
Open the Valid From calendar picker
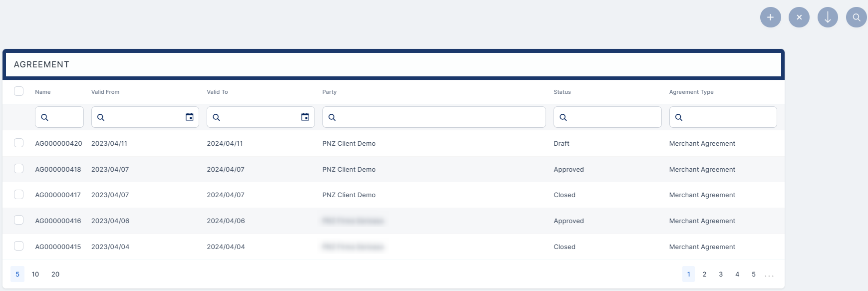tap(190, 117)
